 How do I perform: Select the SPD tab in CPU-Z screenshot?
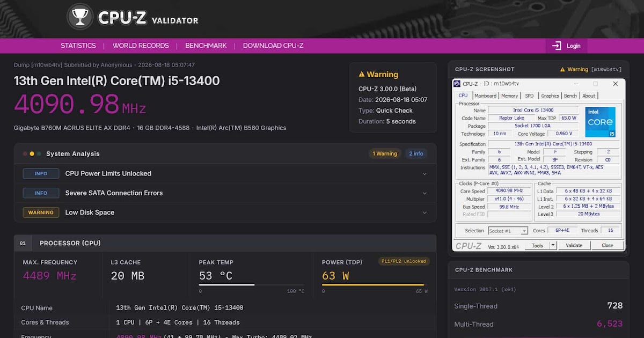click(529, 95)
